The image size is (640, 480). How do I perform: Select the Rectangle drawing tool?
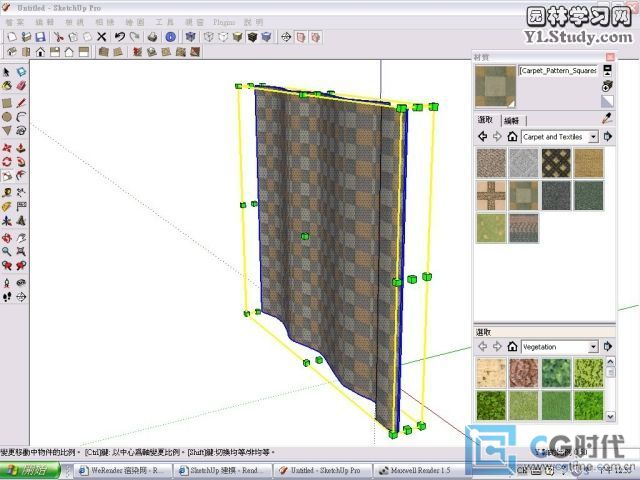coord(7,103)
